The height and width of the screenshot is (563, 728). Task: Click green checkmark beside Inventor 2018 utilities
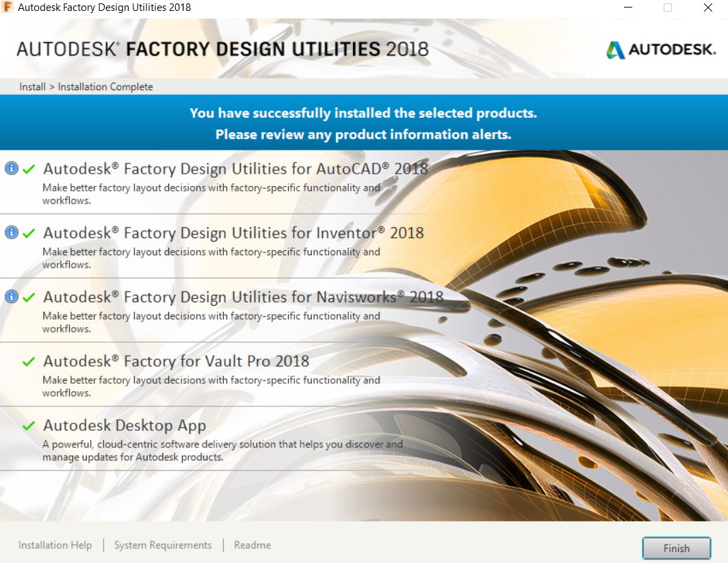click(x=29, y=233)
